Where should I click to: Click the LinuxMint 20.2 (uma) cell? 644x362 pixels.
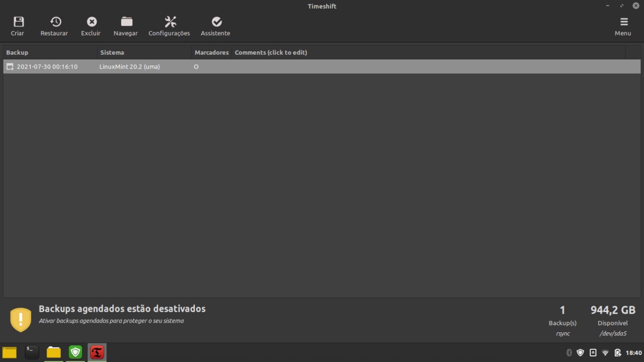click(x=130, y=66)
